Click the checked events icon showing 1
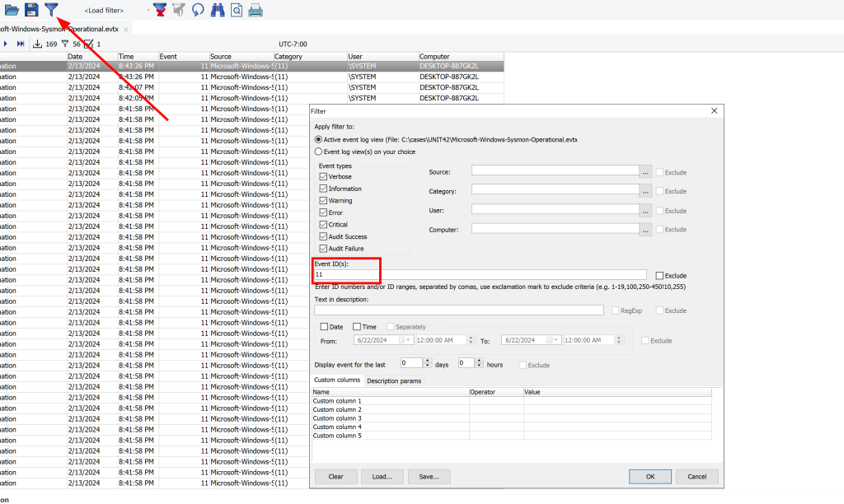 pos(88,44)
